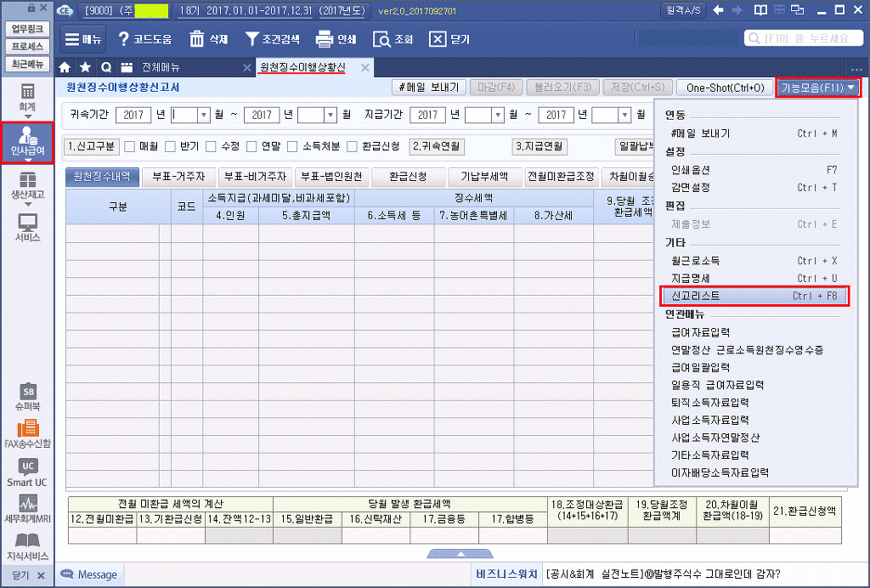The height and width of the screenshot is (588, 870).
Task: Switch to the 부표-거주자 tab
Action: click(x=178, y=177)
